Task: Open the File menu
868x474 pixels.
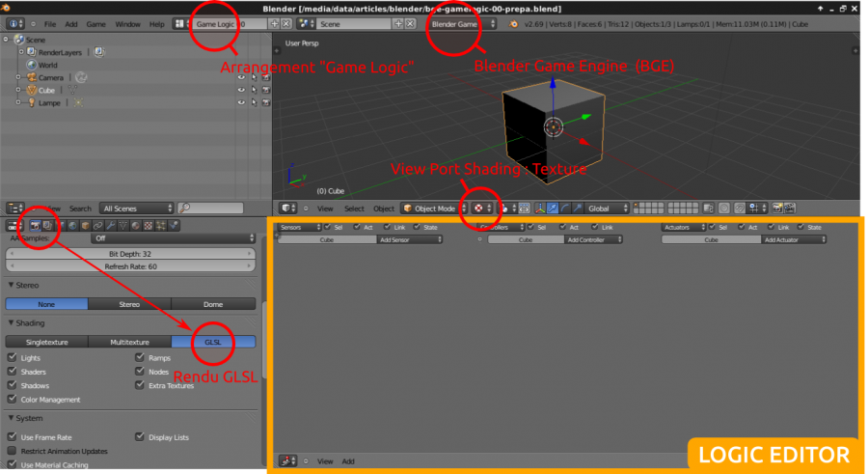Action: coord(50,24)
